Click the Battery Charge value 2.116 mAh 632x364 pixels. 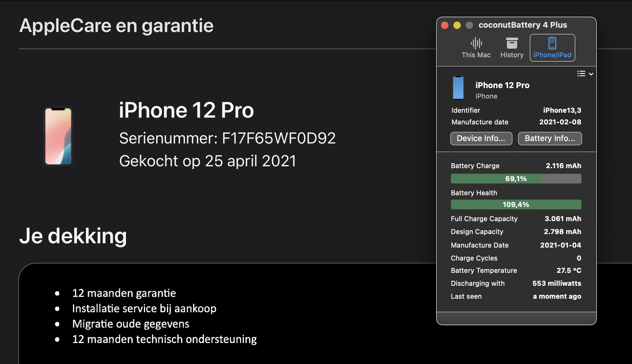[563, 166]
